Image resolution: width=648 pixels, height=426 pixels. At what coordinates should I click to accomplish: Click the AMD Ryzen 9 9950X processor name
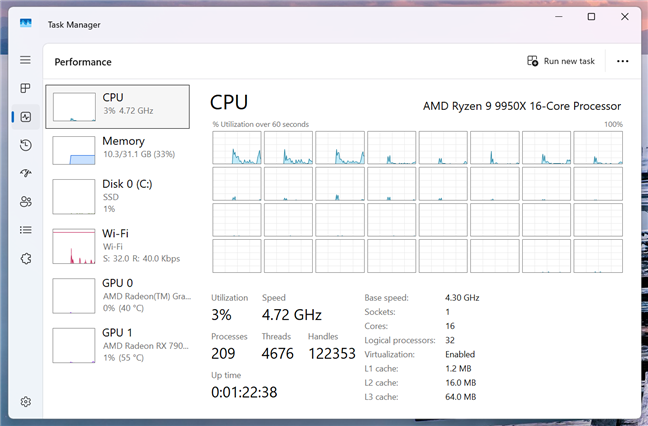point(522,106)
